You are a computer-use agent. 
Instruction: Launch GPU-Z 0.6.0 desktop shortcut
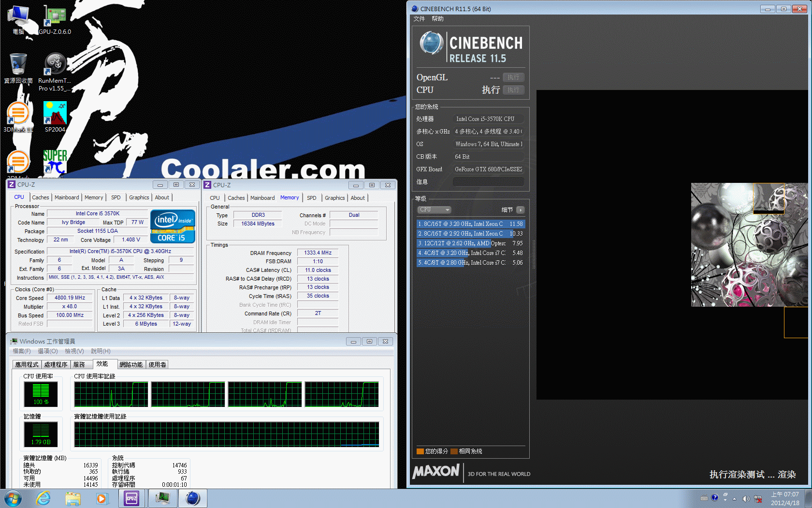(55, 19)
